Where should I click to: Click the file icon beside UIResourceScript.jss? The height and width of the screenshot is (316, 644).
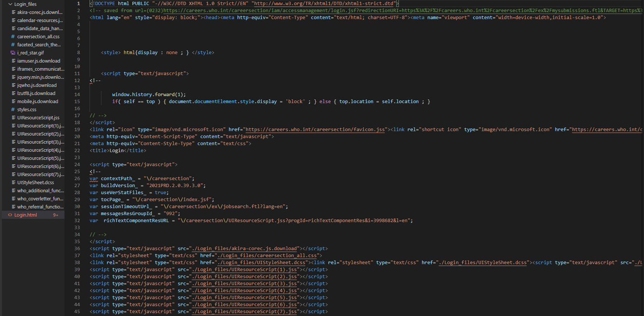pos(14,118)
